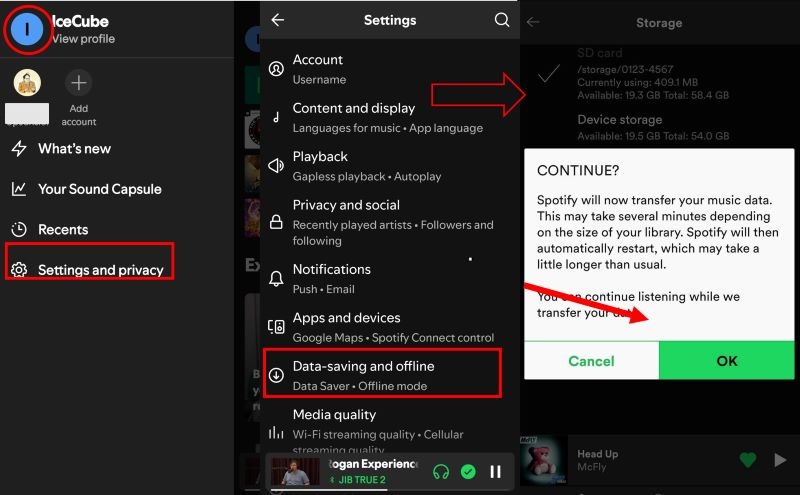Open Content and display settings

pyautogui.click(x=390, y=117)
